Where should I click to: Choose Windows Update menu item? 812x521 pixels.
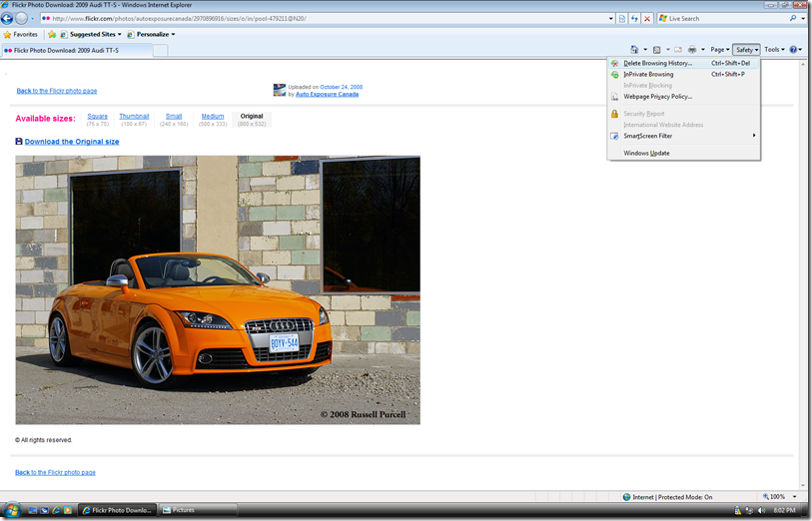point(683,153)
